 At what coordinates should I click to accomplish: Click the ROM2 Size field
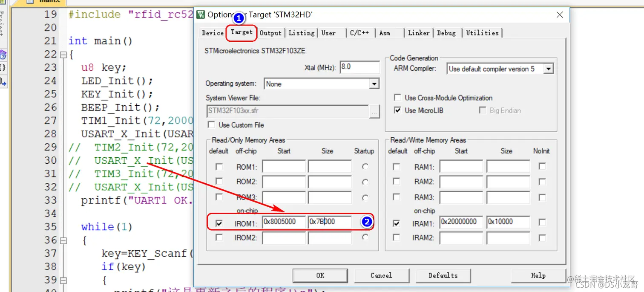tap(330, 182)
